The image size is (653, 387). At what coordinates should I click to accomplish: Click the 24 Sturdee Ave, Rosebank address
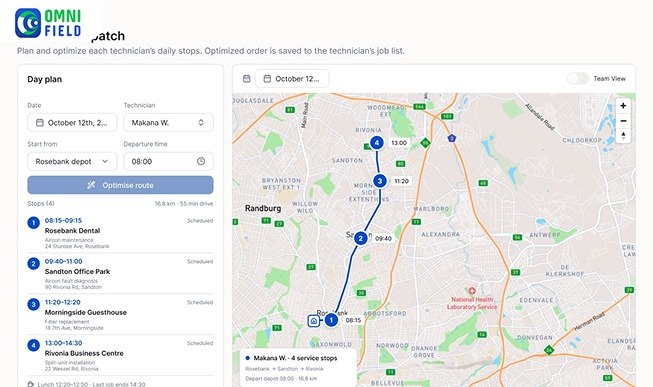[77, 246]
